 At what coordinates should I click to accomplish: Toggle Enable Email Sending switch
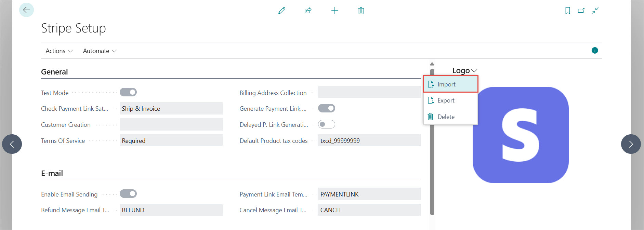point(128,194)
